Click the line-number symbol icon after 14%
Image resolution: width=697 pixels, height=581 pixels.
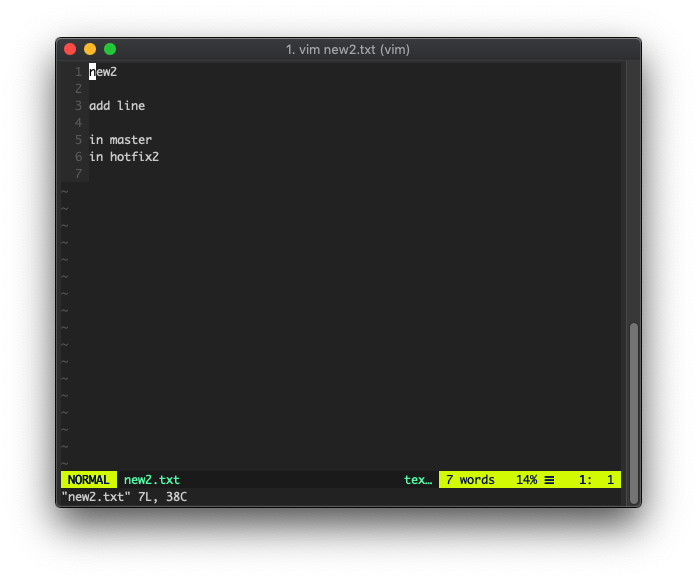tap(549, 480)
